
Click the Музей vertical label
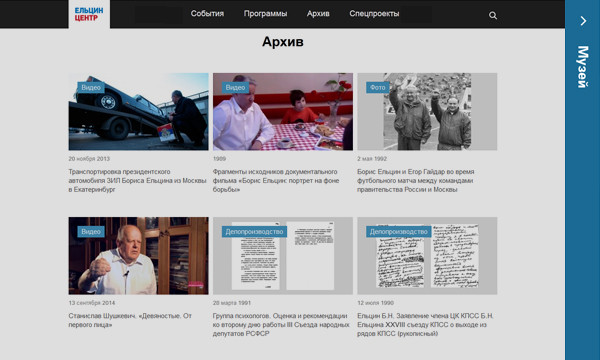coord(583,67)
